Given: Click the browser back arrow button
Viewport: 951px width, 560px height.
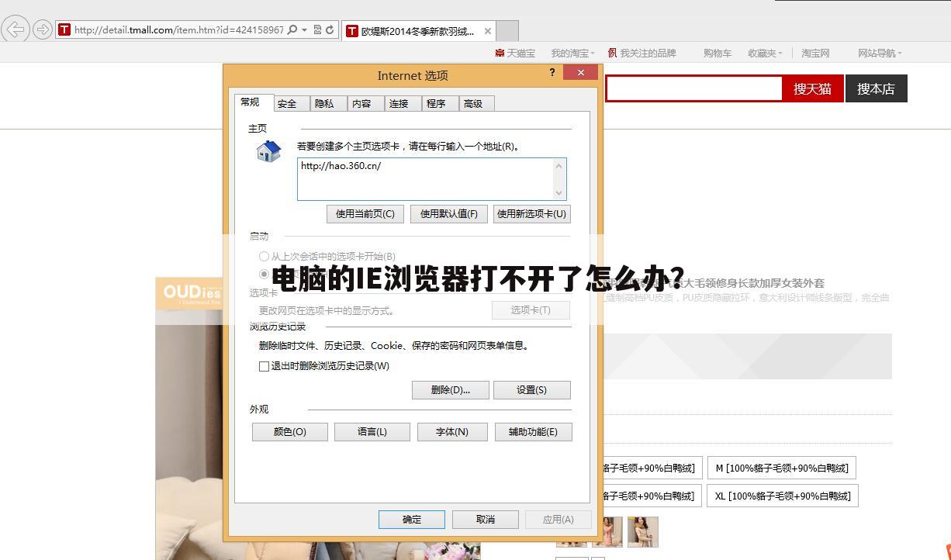Looking at the screenshot, I should pyautogui.click(x=15, y=29).
